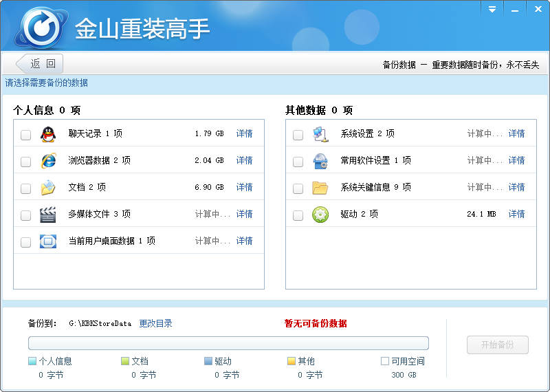
Task: Click the white 可用空间 legend swatch
Action: click(x=385, y=361)
